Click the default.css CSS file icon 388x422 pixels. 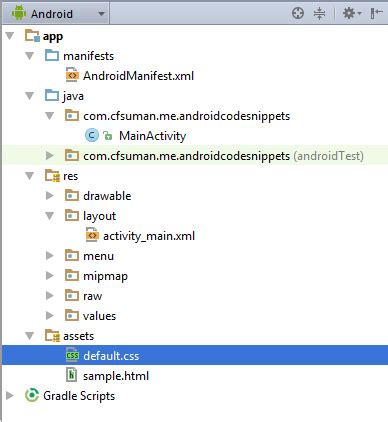point(72,355)
